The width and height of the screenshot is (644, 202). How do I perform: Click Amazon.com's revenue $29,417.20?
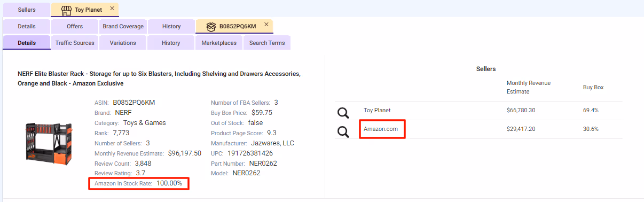pyautogui.click(x=521, y=129)
